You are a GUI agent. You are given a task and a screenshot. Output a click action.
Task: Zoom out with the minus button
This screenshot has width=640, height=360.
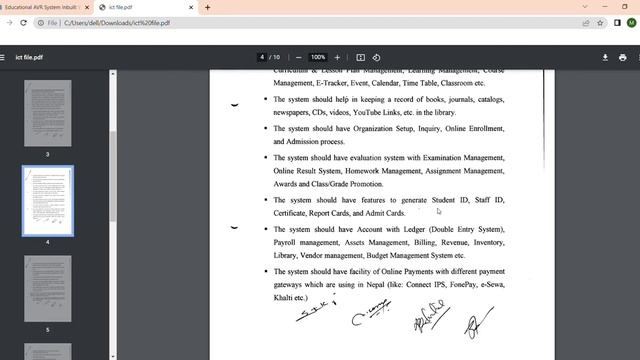[x=298, y=58]
